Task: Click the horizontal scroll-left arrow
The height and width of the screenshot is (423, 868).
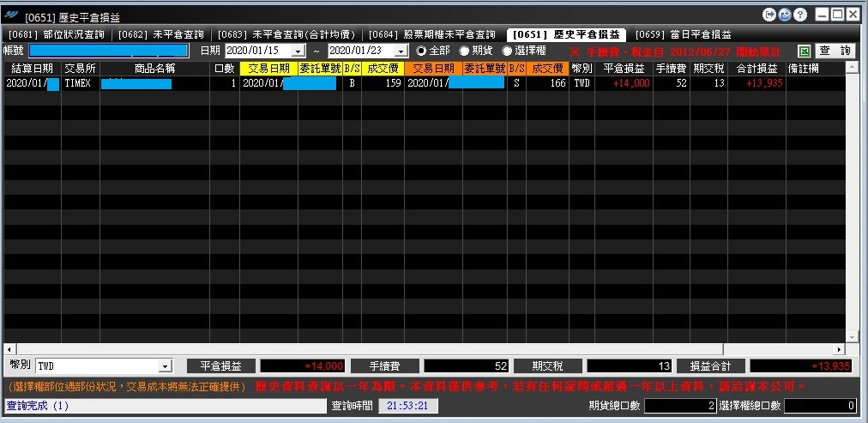Action: tap(9, 350)
